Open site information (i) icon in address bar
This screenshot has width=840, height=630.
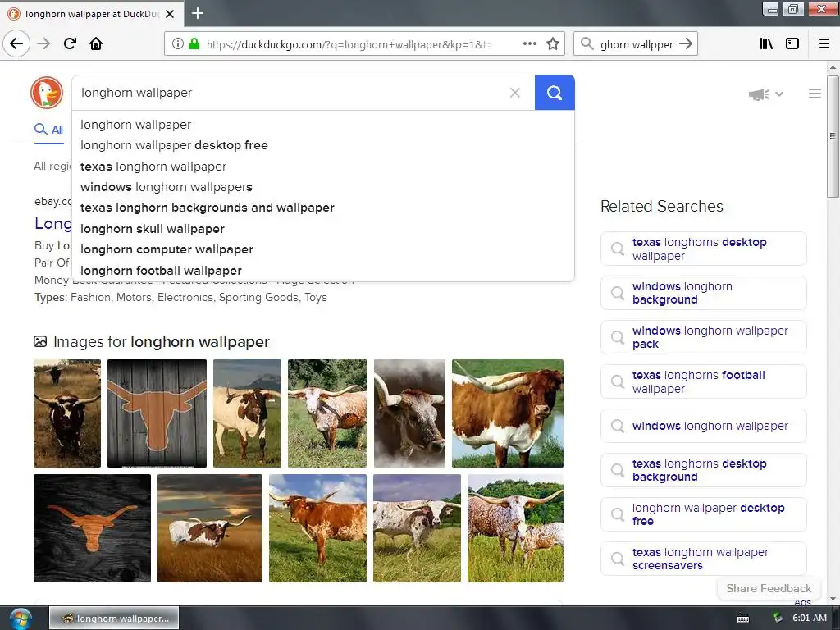[x=178, y=44]
